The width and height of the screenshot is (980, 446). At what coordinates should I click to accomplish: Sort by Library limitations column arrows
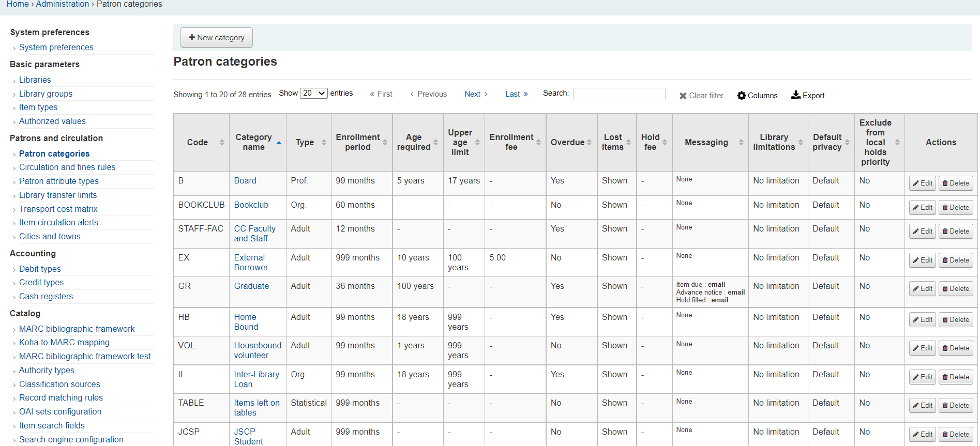(x=801, y=142)
